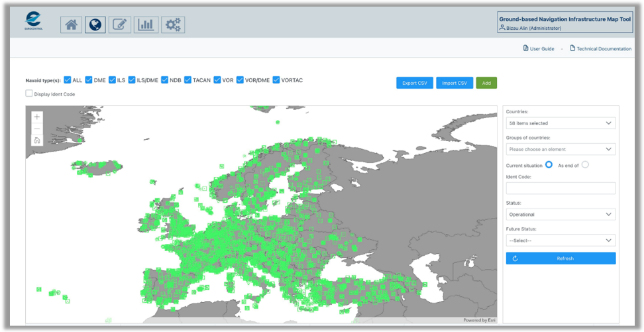Zoom out the map with minus button
Image resolution: width=644 pixels, height=332 pixels.
point(37,129)
